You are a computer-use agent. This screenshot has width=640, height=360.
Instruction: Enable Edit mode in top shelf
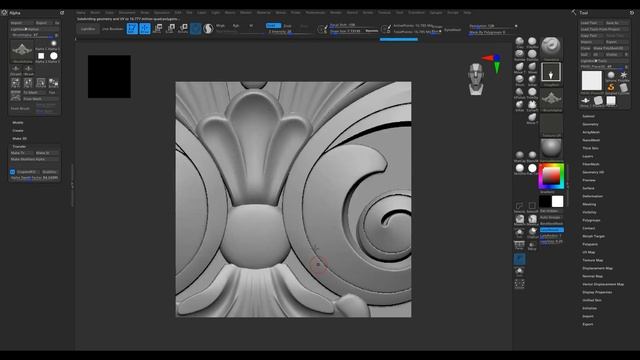(132, 28)
